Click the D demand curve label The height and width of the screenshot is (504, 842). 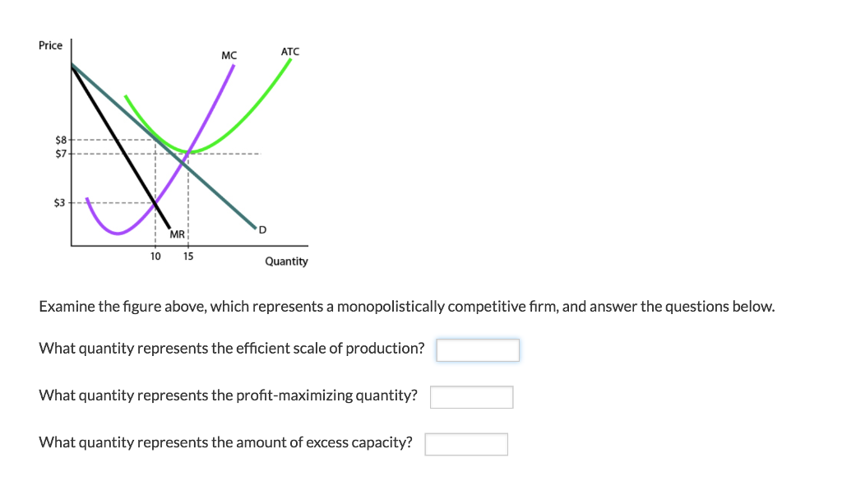pyautogui.click(x=262, y=230)
